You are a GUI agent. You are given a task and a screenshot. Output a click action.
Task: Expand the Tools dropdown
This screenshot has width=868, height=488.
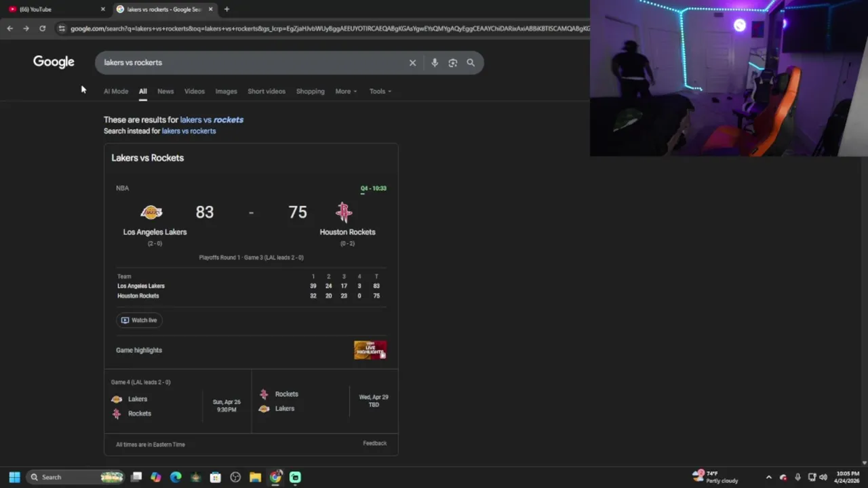[x=380, y=91]
